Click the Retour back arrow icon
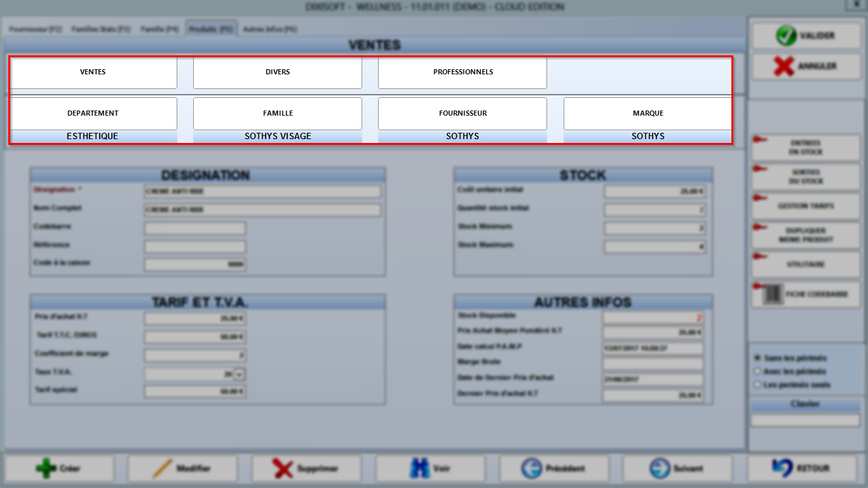The image size is (868, 488). [782, 468]
